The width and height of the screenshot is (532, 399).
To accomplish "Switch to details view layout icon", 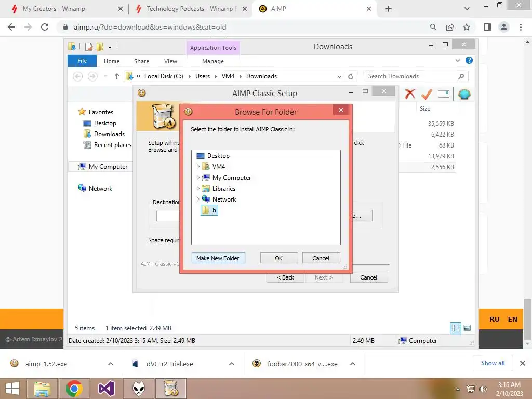I will 455,328.
